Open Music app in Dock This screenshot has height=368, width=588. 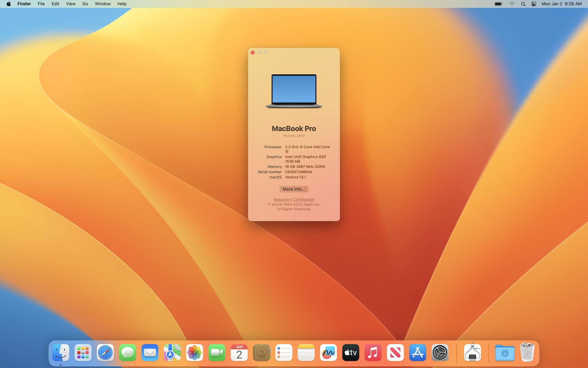(x=373, y=353)
